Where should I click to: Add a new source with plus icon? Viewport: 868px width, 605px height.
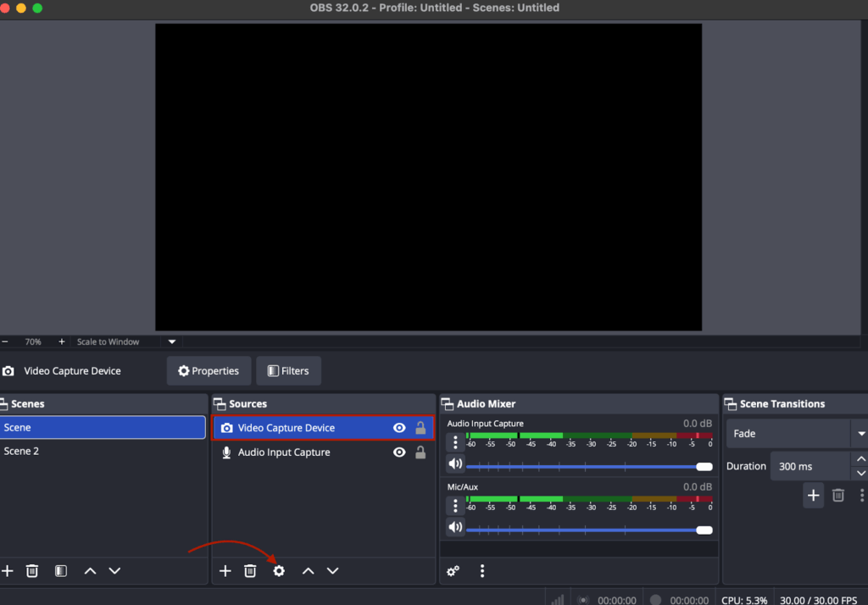(x=225, y=571)
